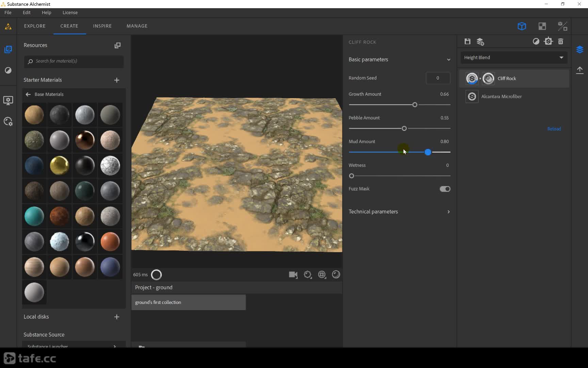Select ground's first collection

point(189,303)
